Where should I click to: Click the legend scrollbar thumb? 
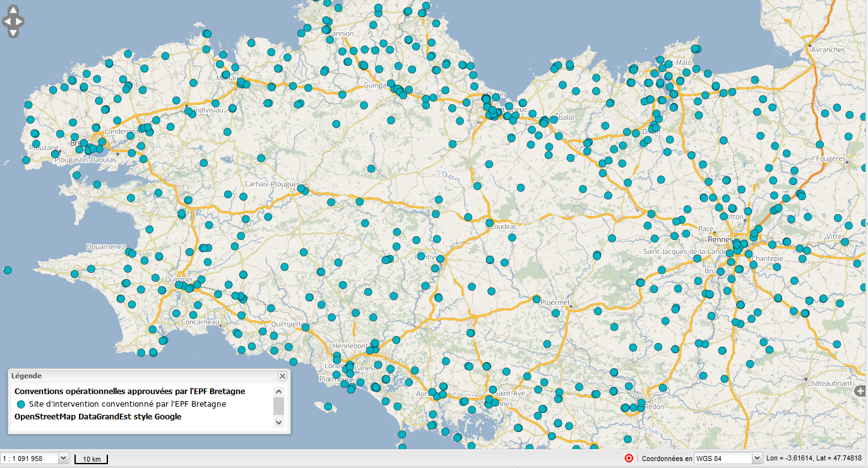(278, 406)
